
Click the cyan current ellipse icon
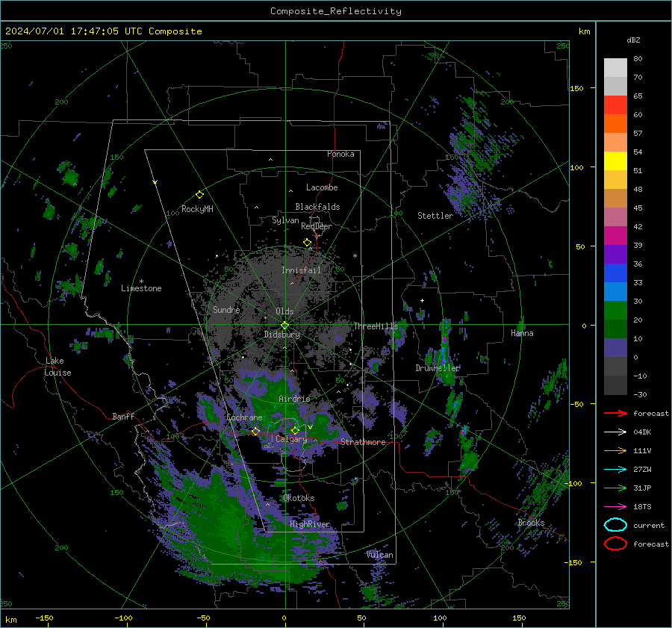(615, 525)
